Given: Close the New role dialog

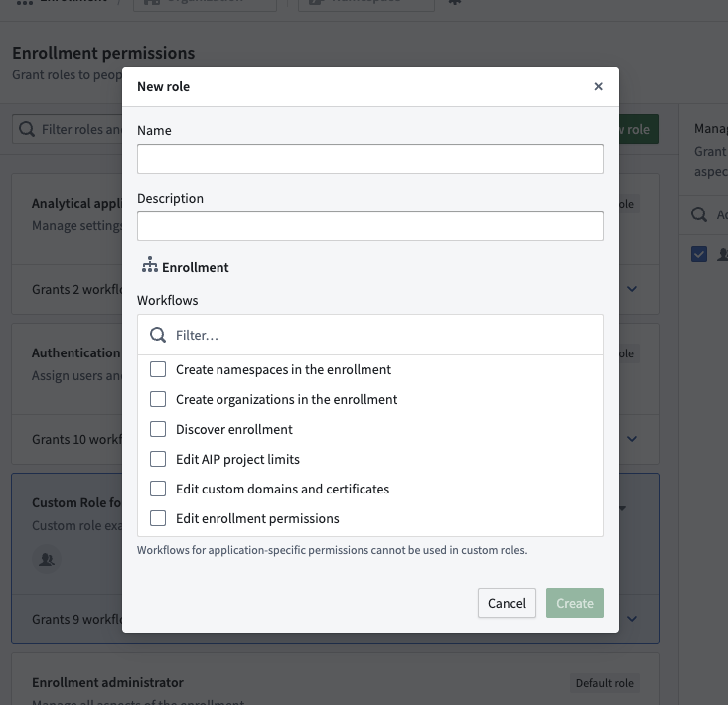Looking at the screenshot, I should pos(598,86).
